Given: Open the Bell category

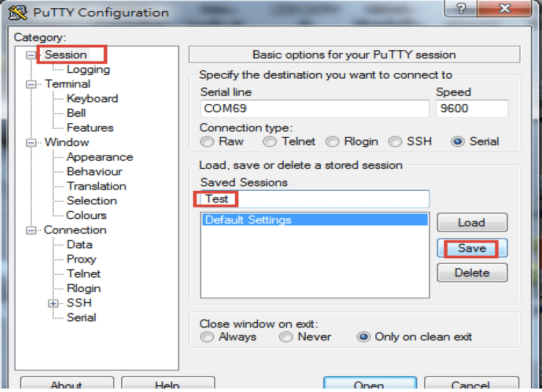Looking at the screenshot, I should point(76,114).
